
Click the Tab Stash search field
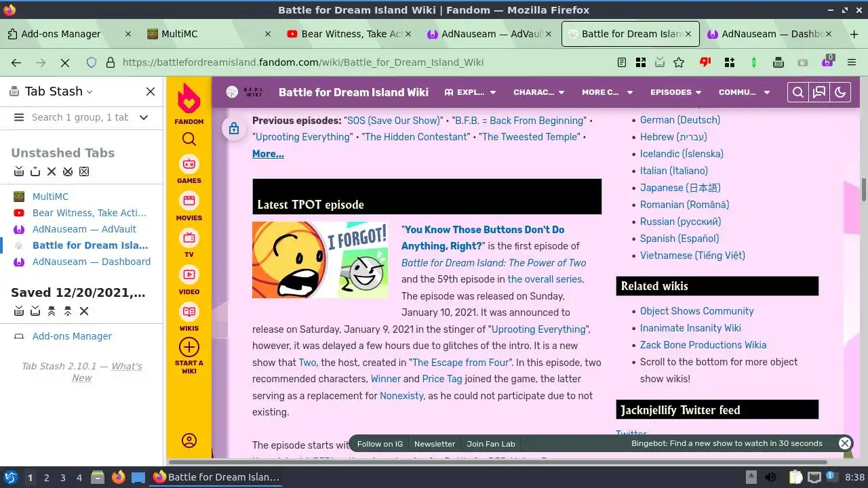[x=80, y=117]
